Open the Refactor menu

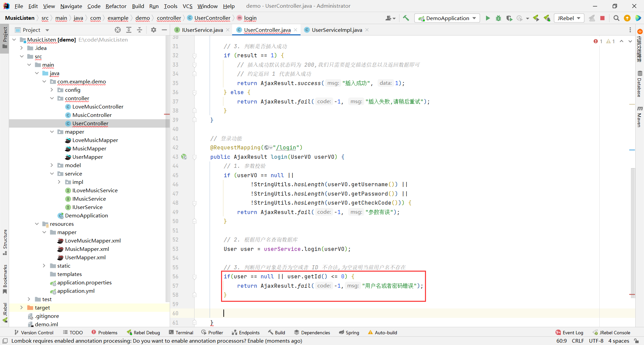click(116, 6)
